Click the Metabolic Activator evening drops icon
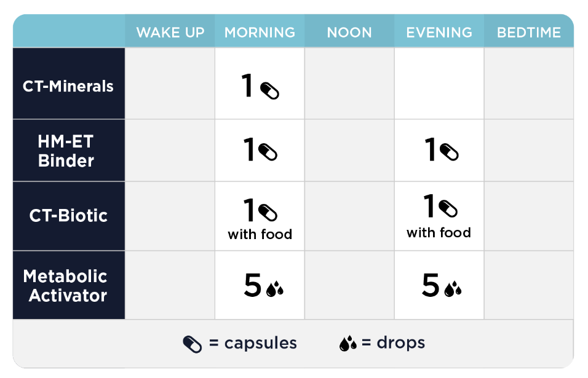This screenshot has height=378, width=588. coord(453,288)
